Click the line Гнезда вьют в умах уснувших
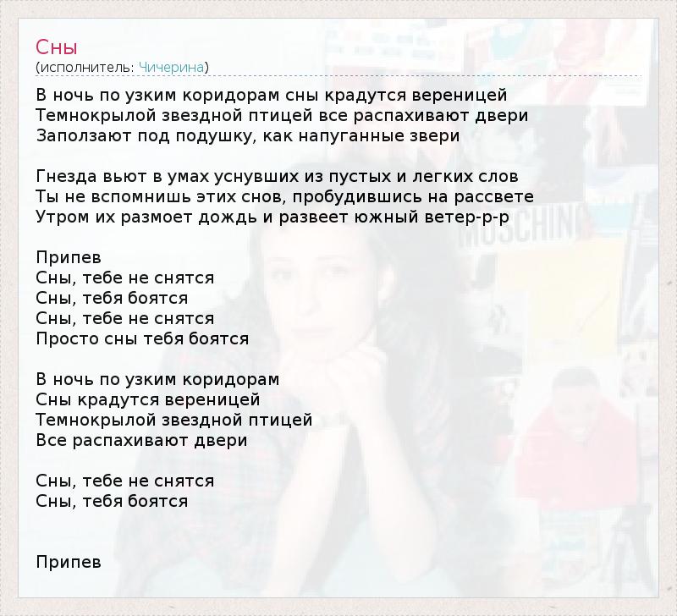 tap(278, 177)
